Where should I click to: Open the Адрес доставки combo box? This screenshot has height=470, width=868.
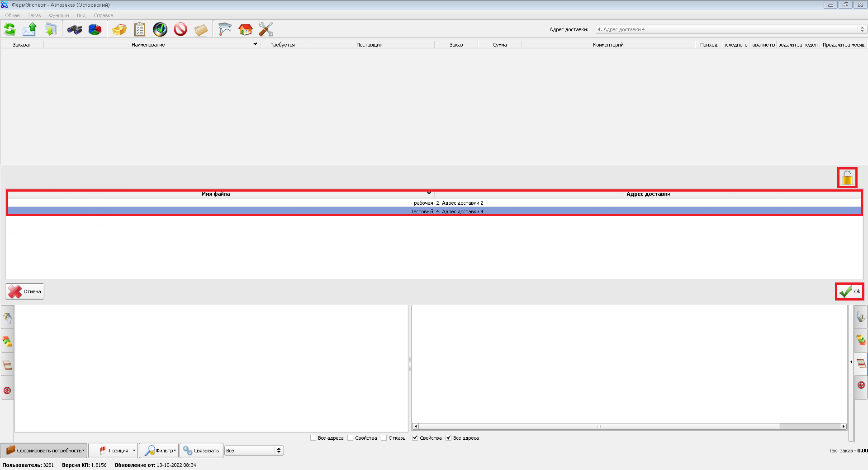tap(730, 29)
